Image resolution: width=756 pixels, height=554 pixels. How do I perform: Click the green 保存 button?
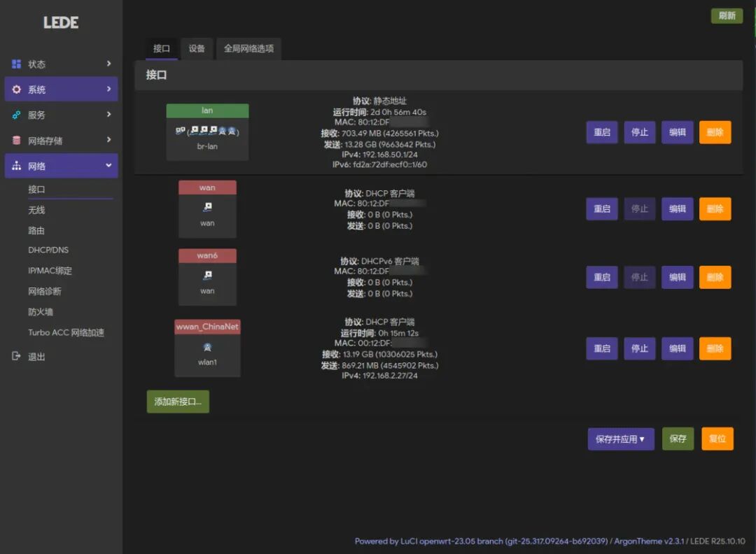point(678,439)
